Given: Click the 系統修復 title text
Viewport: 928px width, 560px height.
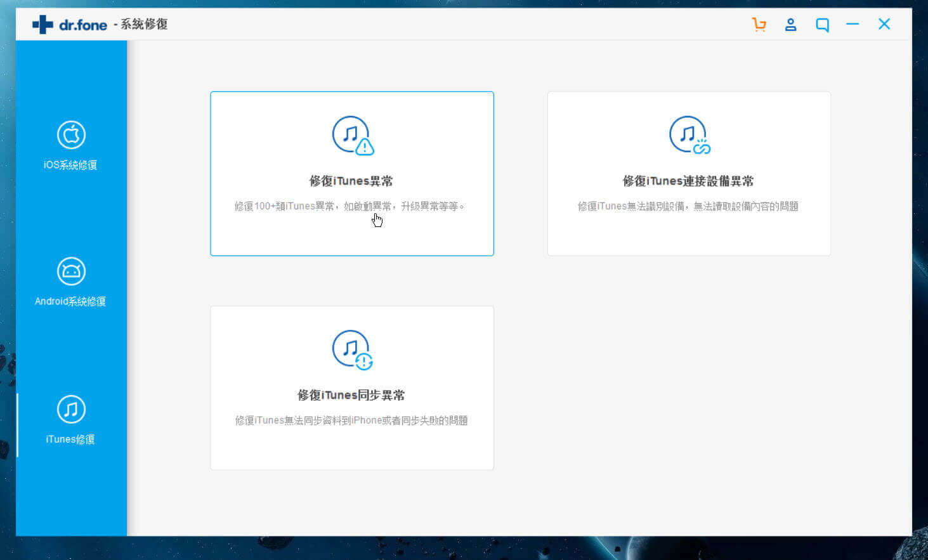Looking at the screenshot, I should [144, 24].
